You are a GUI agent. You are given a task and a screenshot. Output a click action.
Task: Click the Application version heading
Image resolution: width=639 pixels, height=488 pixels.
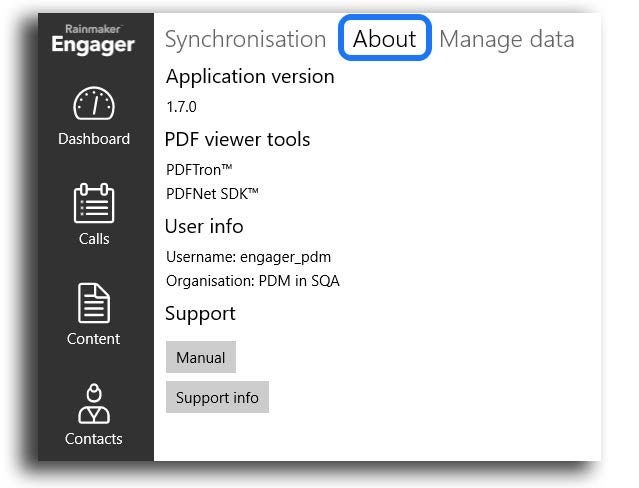[x=250, y=77]
